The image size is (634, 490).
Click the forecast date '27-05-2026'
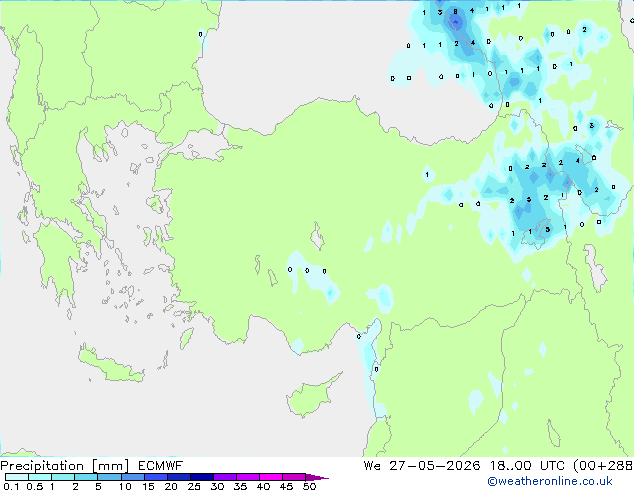pos(435,466)
